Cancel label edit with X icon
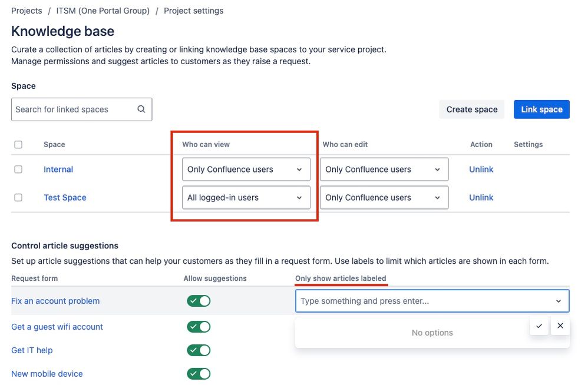This screenshot has width=588, height=385. pos(560,326)
